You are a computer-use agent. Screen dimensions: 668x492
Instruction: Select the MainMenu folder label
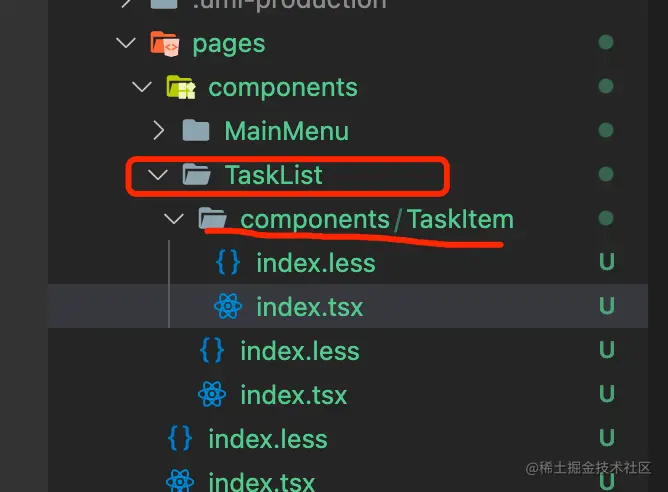[x=286, y=131]
